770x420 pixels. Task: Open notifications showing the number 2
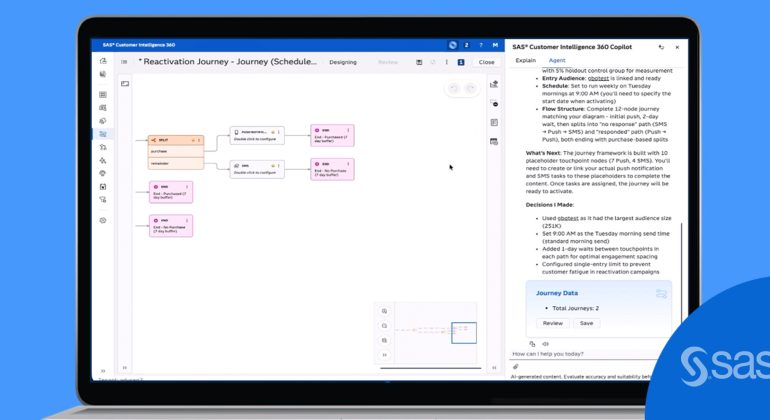pyautogui.click(x=467, y=45)
